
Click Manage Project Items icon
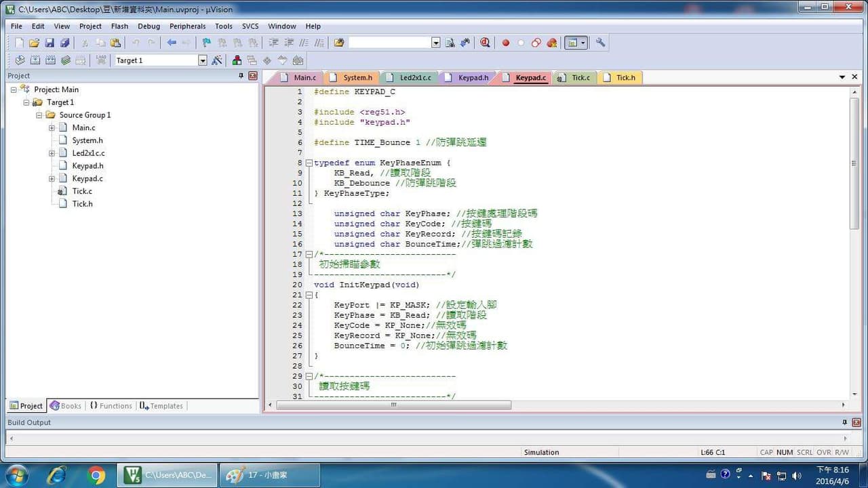click(x=237, y=60)
